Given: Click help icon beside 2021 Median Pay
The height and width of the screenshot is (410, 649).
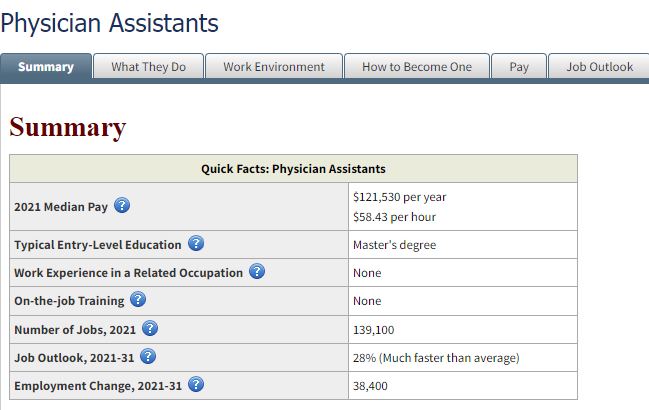Looking at the screenshot, I should click(x=122, y=205).
